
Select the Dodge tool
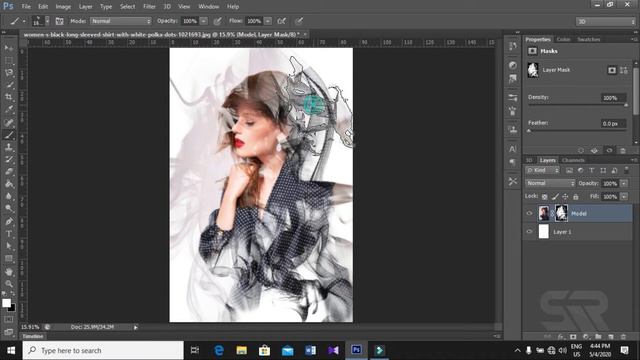[x=9, y=209]
